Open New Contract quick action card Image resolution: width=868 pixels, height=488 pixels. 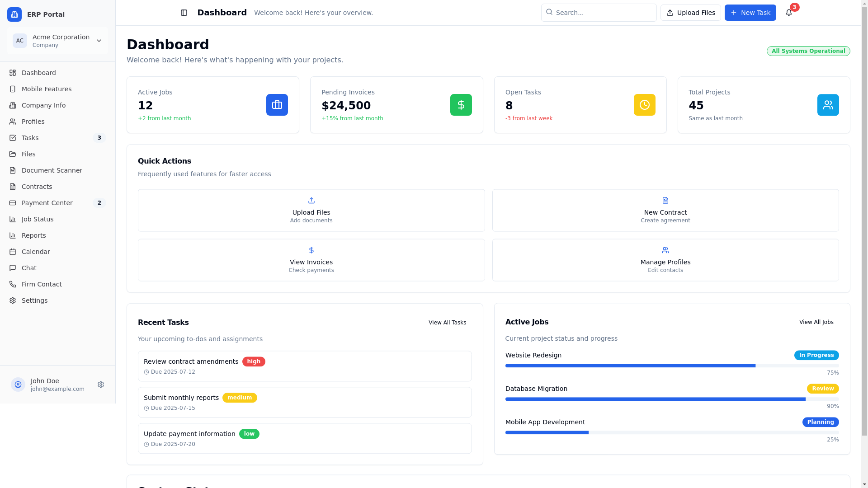(665, 211)
